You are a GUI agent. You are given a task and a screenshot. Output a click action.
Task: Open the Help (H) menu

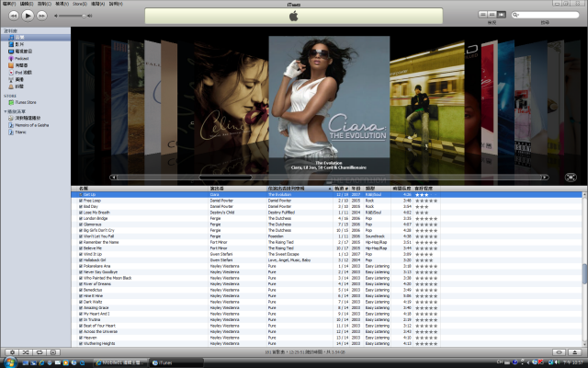click(x=116, y=4)
